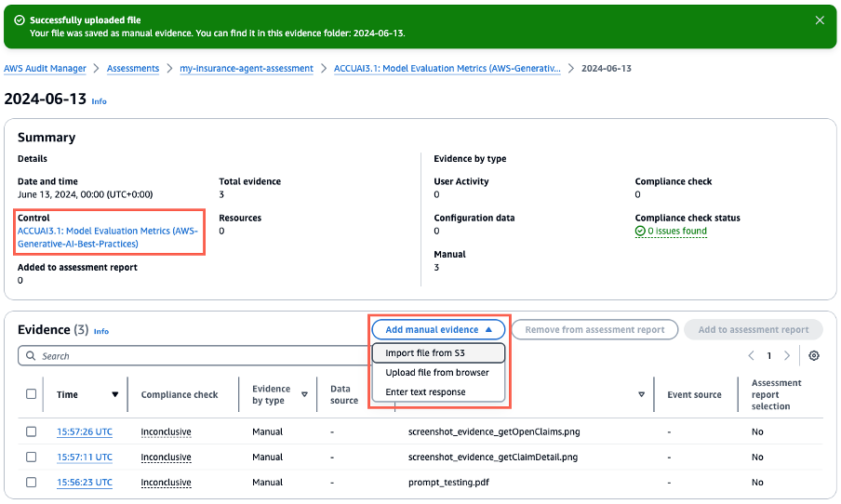Click 0 issues found status
Viewport: 841px width, 504px height.
pos(671,232)
